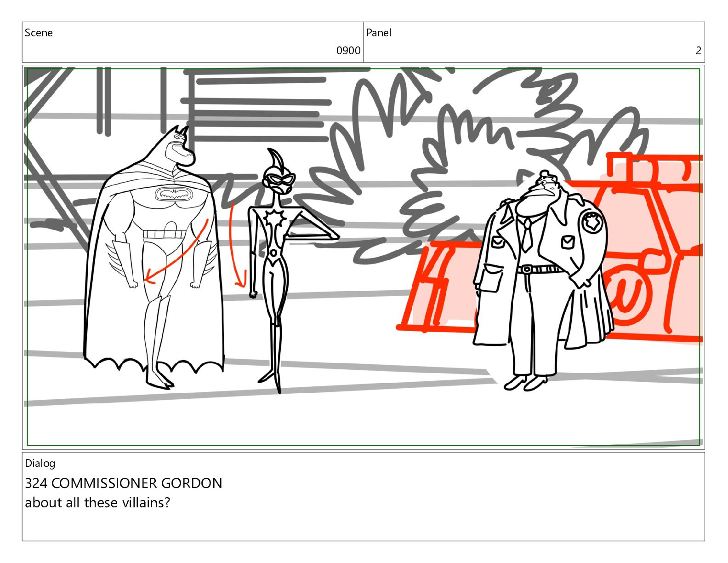This screenshot has width=728, height=563.
Task: Select the "324 COMMISSIONER GORDON" dialog line
Action: 124,483
